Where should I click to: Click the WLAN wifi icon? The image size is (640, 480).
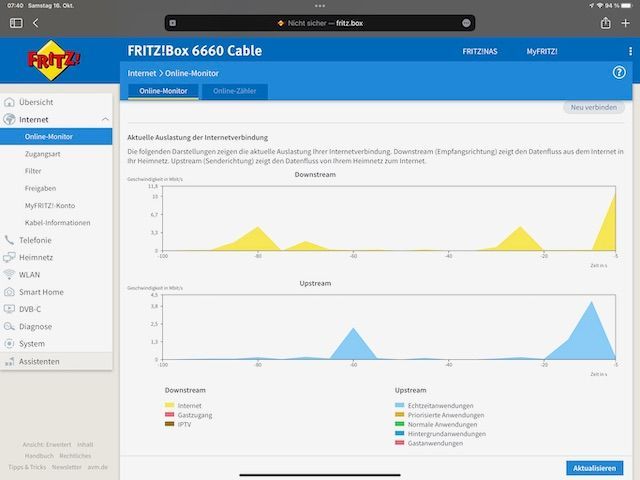tap(9, 275)
